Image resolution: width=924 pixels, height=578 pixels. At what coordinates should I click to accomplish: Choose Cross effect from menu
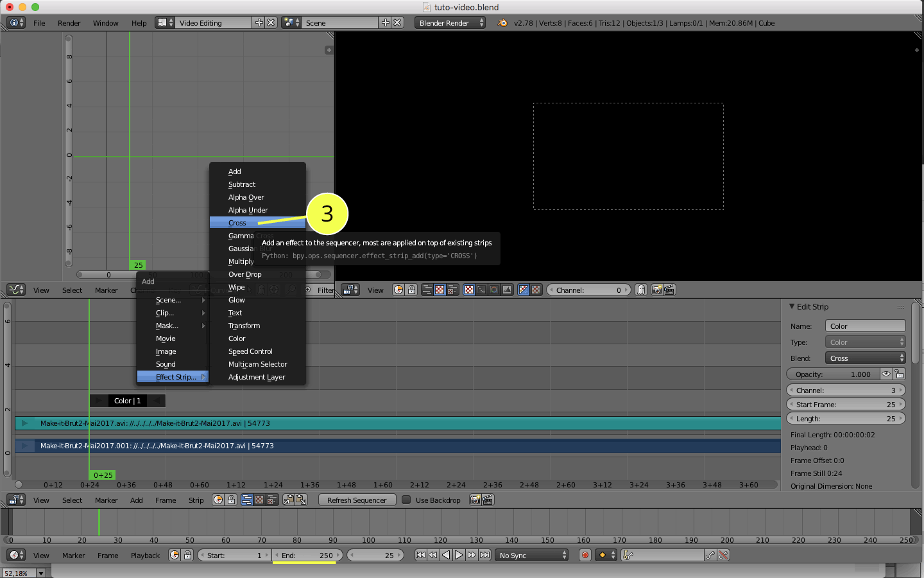[x=257, y=223]
